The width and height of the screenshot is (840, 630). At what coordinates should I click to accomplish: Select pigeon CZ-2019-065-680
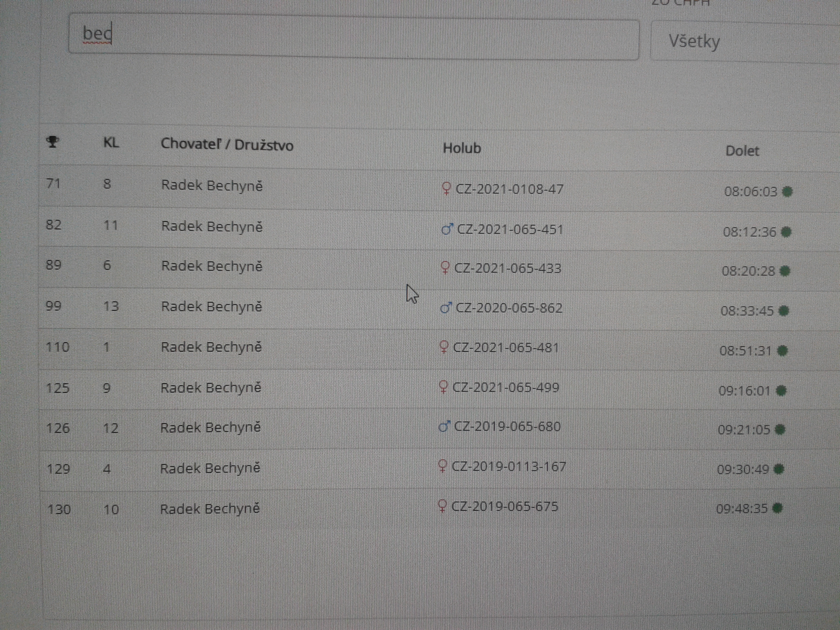(x=507, y=427)
